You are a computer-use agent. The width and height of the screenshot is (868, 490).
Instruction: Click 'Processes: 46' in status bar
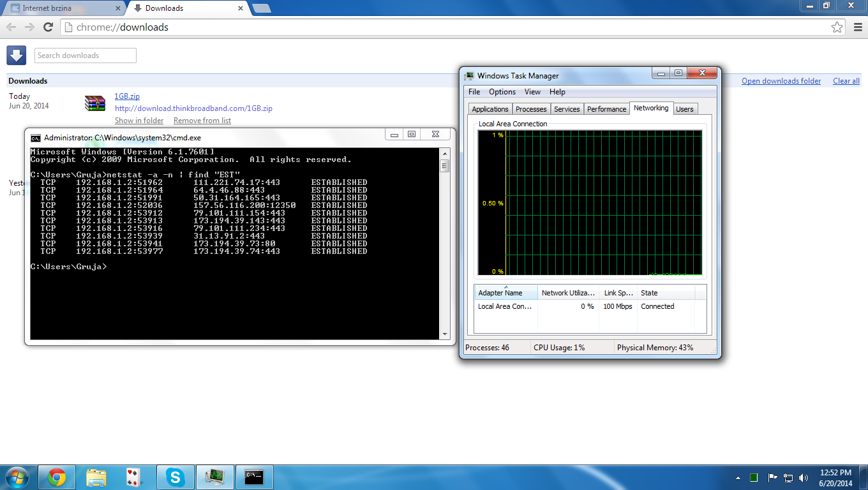coord(488,348)
